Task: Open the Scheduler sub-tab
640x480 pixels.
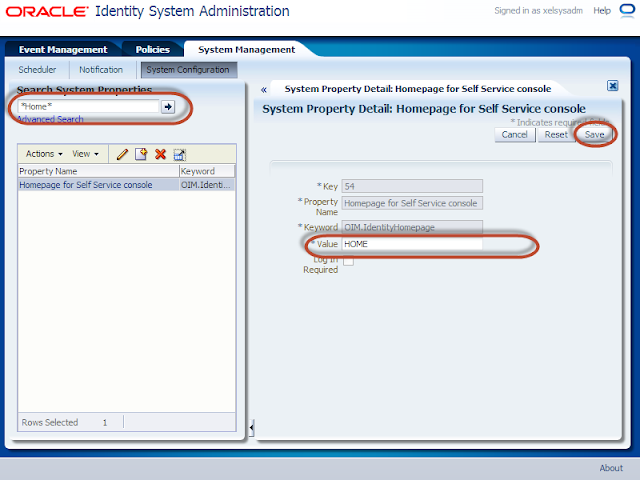Action: tap(37, 70)
